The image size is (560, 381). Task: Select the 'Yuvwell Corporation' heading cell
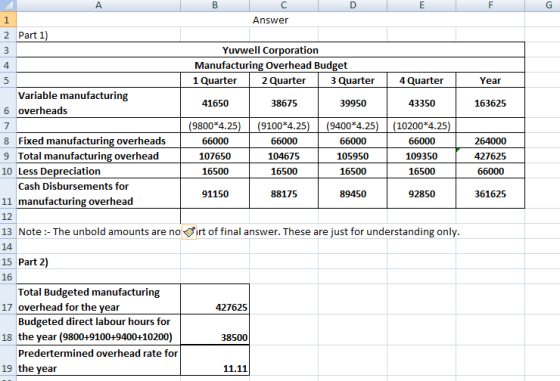[271, 50]
